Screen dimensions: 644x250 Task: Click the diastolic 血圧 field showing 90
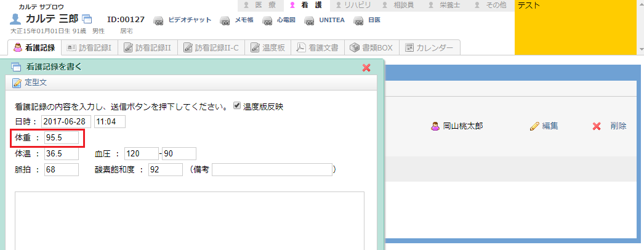[x=179, y=153]
